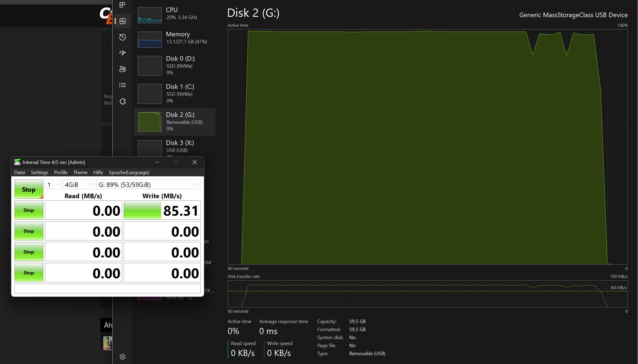Screen dimensions: 638x364
Task: Open the Users icon in sidebar
Action: [x=123, y=69]
